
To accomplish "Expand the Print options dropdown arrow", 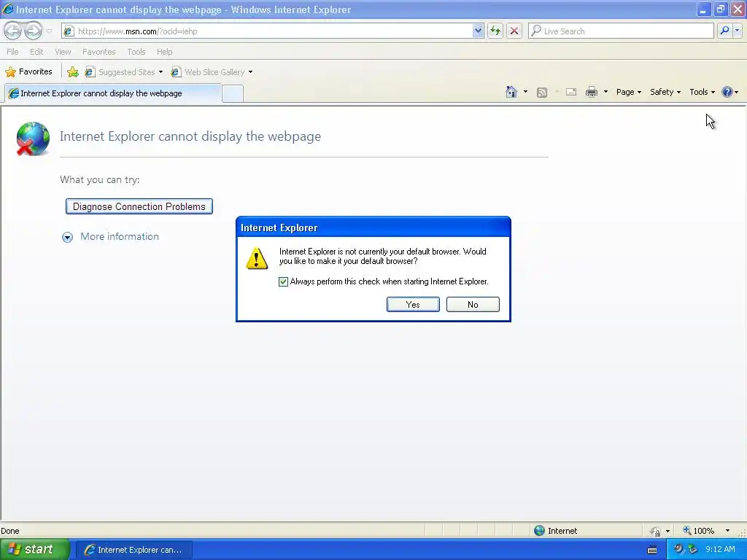I will tap(605, 92).
